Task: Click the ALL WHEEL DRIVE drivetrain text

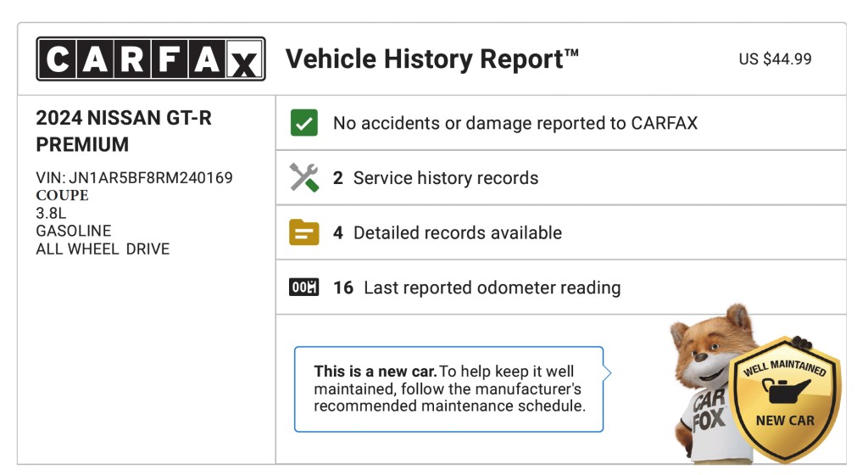Action: [x=103, y=249]
